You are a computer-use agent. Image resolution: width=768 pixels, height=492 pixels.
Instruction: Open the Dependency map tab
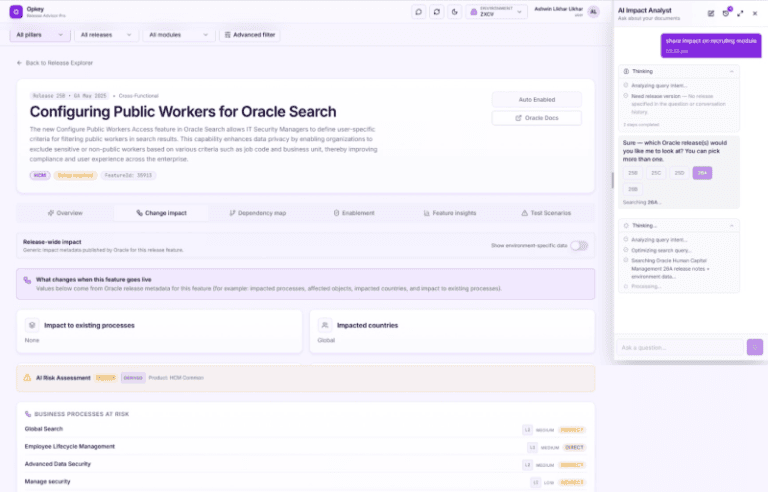(x=258, y=213)
